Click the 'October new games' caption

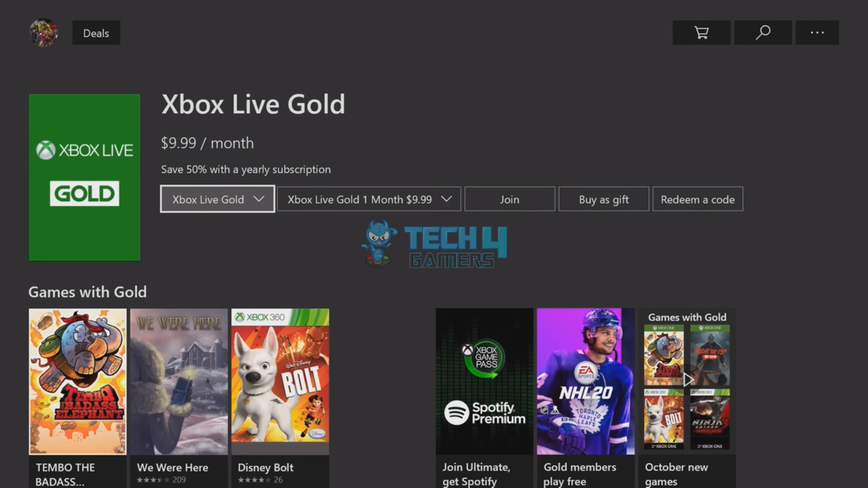pos(676,474)
